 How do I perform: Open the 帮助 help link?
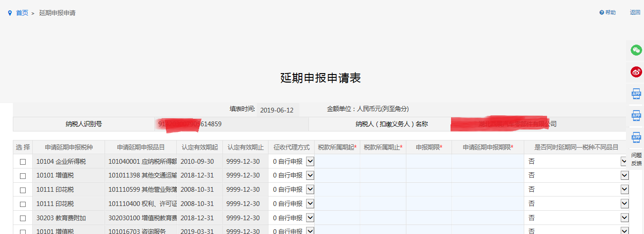click(607, 12)
